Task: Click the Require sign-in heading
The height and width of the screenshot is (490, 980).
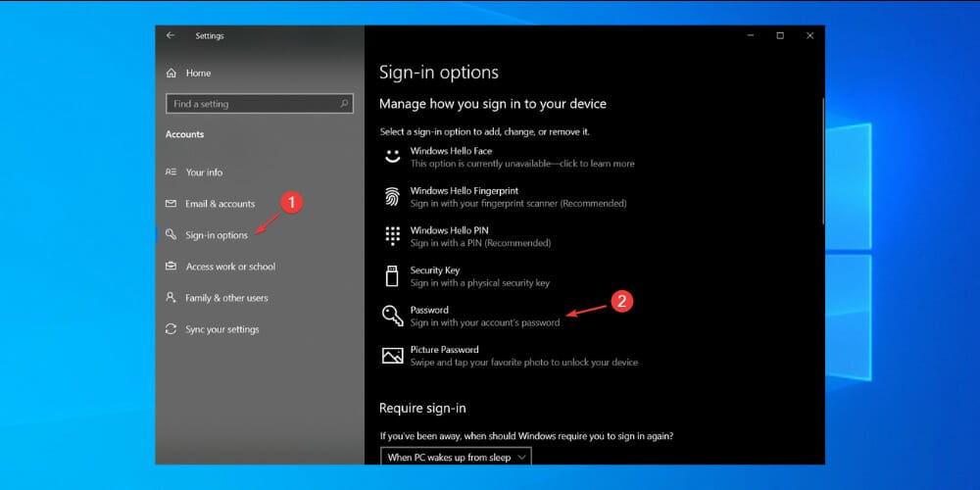Action: click(422, 409)
